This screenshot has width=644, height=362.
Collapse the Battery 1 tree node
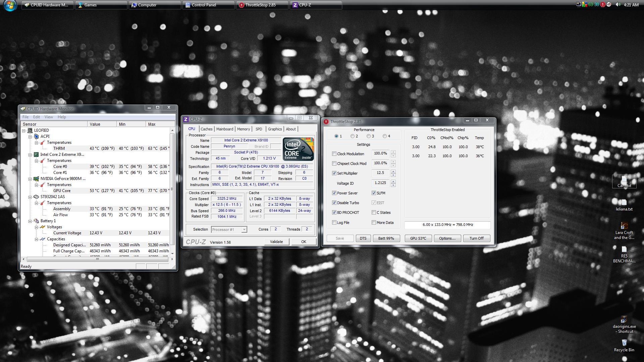[30, 221]
